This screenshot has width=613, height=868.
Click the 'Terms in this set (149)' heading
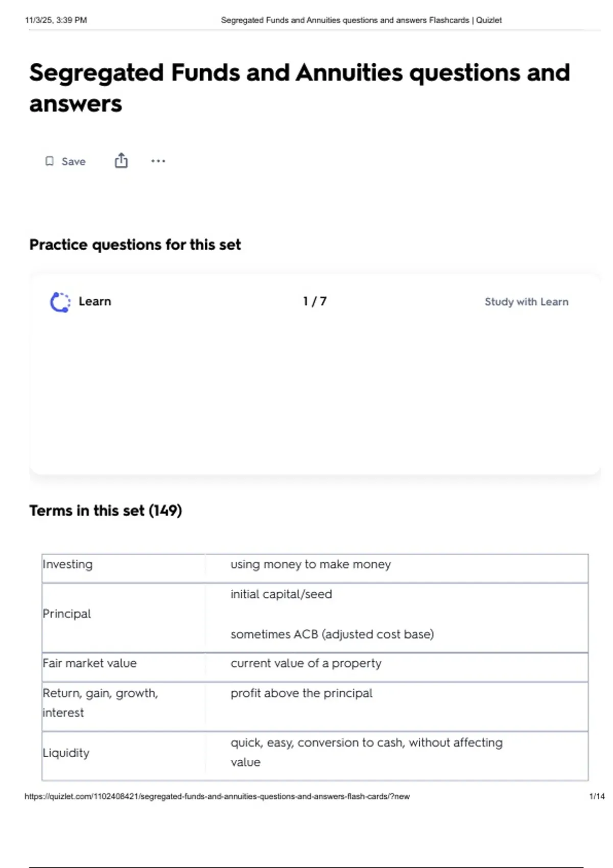pos(106,511)
